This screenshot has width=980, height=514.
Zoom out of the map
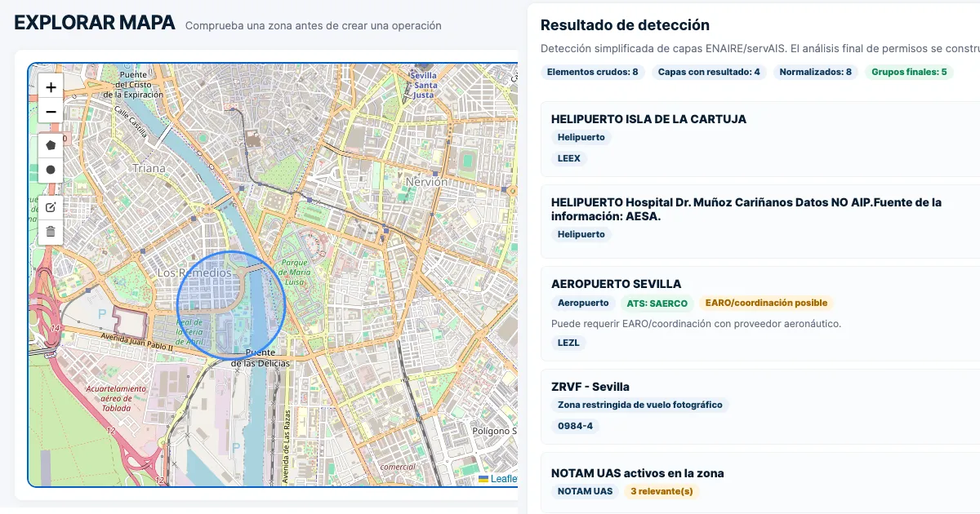[51, 111]
